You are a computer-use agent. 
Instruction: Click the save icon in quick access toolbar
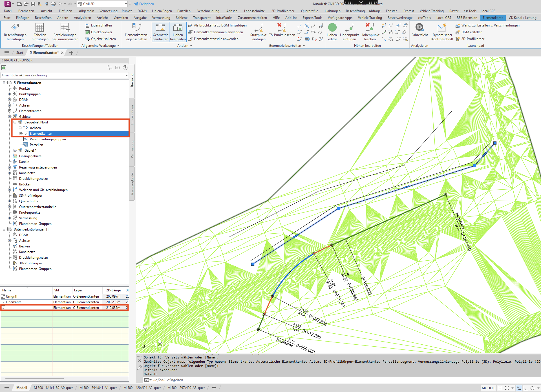(x=33, y=4)
